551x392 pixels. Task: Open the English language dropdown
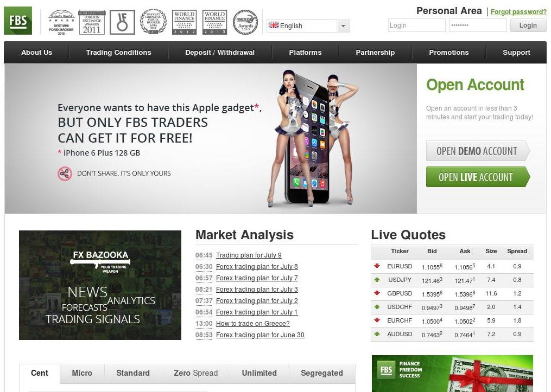click(308, 25)
